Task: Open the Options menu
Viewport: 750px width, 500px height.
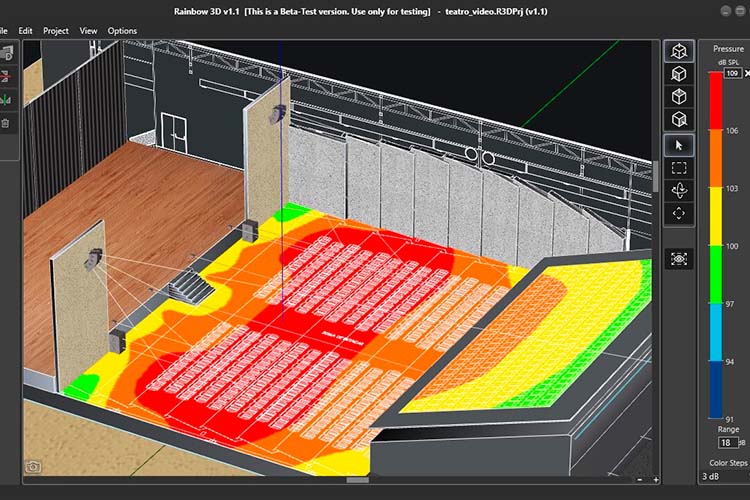Action: 122,31
